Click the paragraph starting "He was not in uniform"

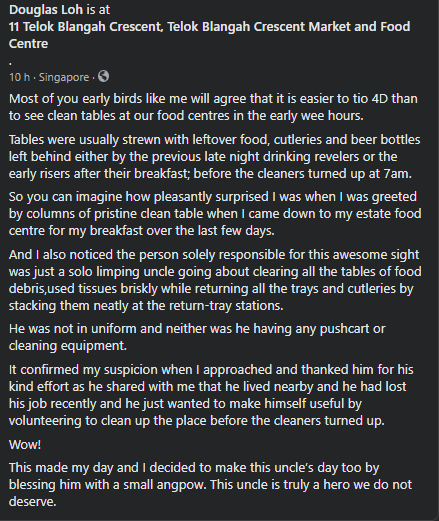(x=197, y=337)
